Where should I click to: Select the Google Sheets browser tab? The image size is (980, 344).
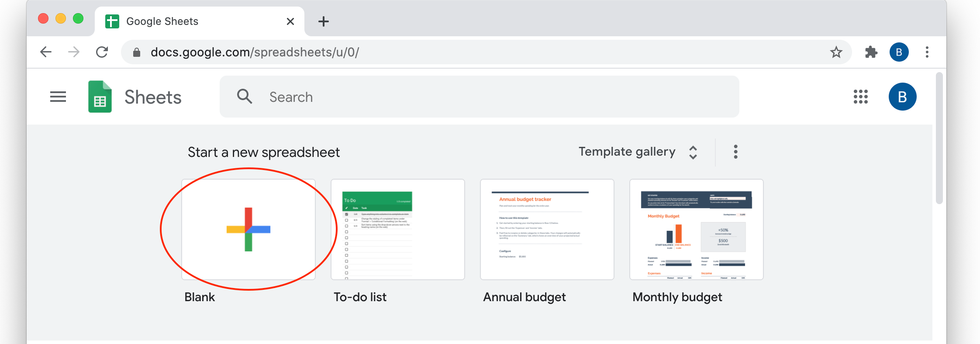(200, 21)
